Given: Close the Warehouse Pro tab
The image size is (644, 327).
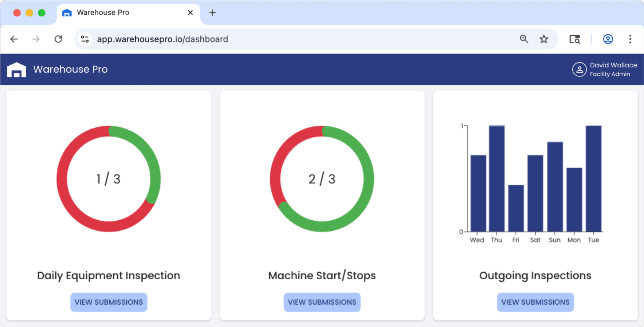Looking at the screenshot, I should [190, 13].
